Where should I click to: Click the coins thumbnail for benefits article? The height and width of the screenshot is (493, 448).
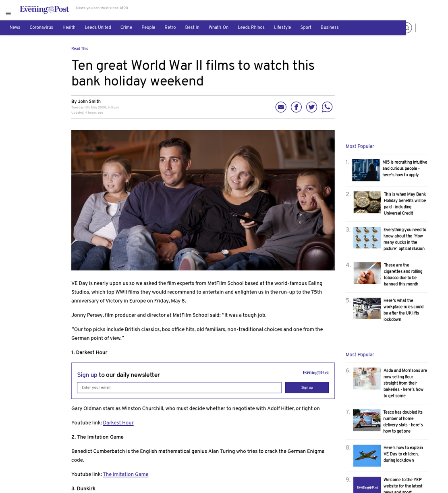(367, 202)
